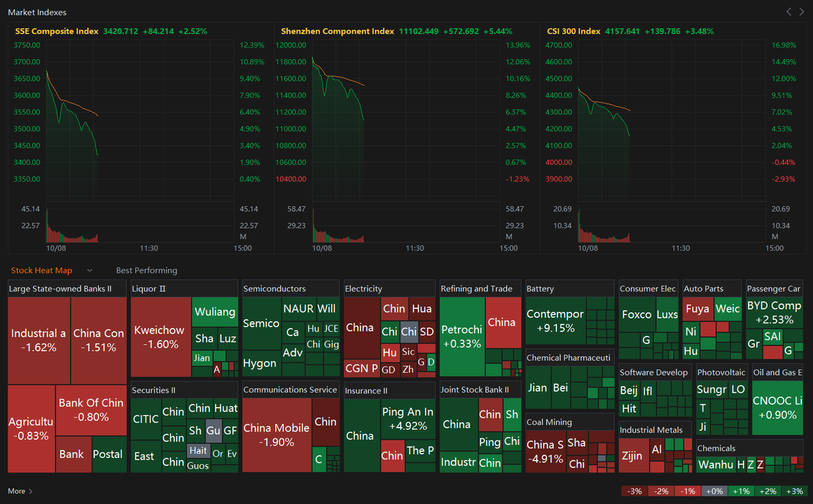Viewport: 813px width, 504px height.
Task: Open Liquor II sector header
Action: click(184, 289)
